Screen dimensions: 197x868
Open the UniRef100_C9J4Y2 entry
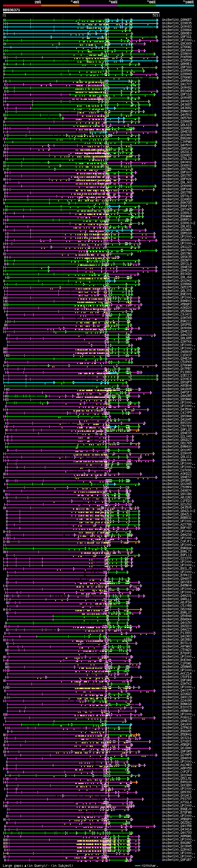[177, 314]
